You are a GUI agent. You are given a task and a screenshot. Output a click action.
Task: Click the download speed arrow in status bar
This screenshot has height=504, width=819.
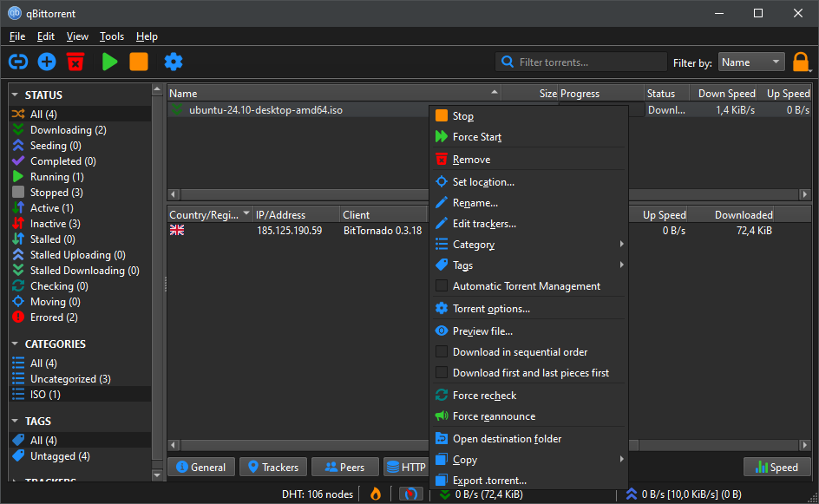click(x=444, y=494)
